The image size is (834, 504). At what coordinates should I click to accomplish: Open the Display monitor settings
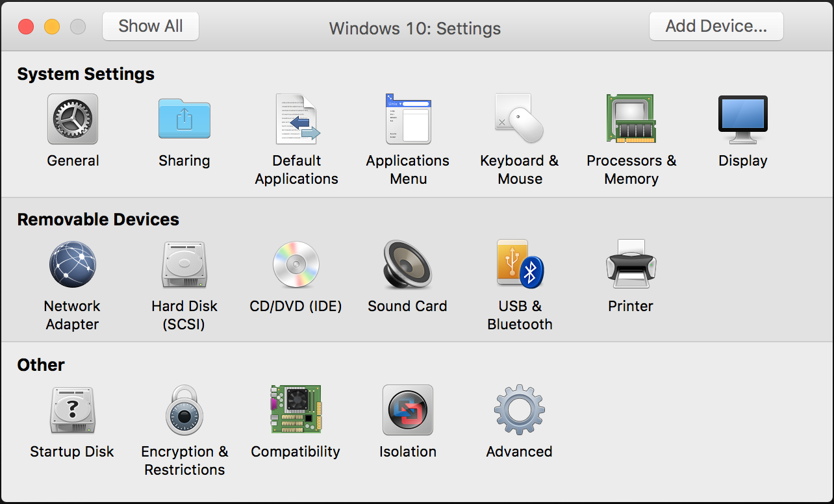(743, 120)
